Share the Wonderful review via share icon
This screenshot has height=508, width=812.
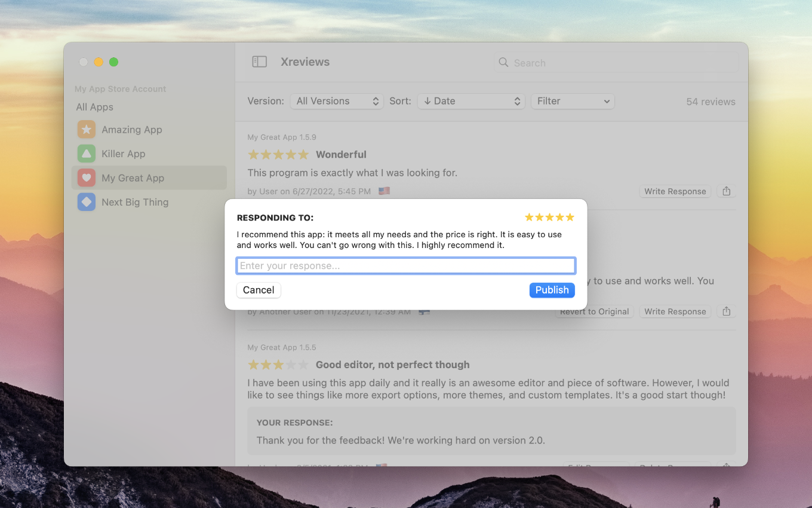click(726, 191)
